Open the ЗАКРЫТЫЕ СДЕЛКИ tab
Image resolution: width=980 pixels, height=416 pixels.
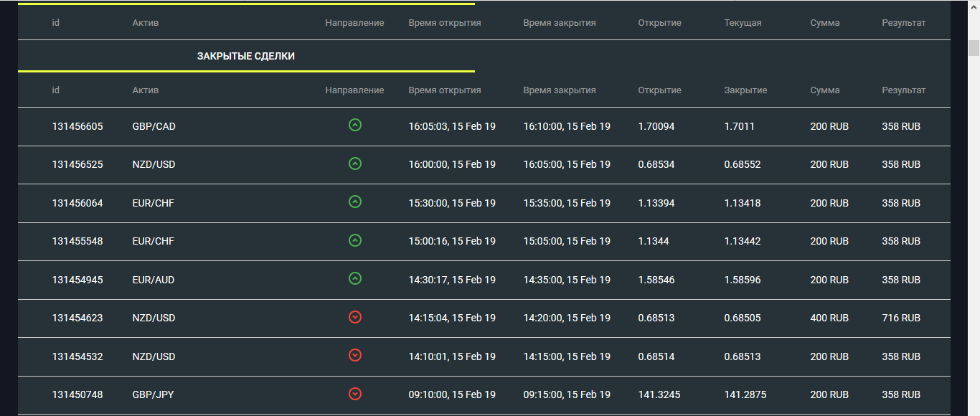[x=246, y=56]
